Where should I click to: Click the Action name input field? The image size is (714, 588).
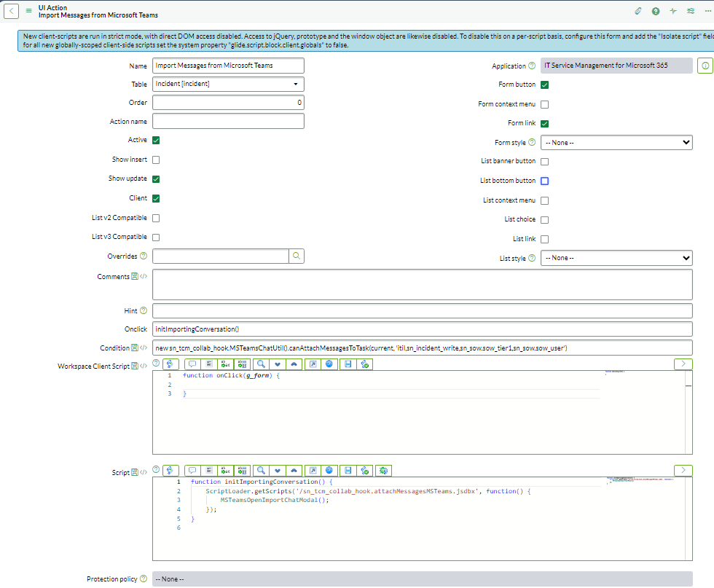coord(228,121)
